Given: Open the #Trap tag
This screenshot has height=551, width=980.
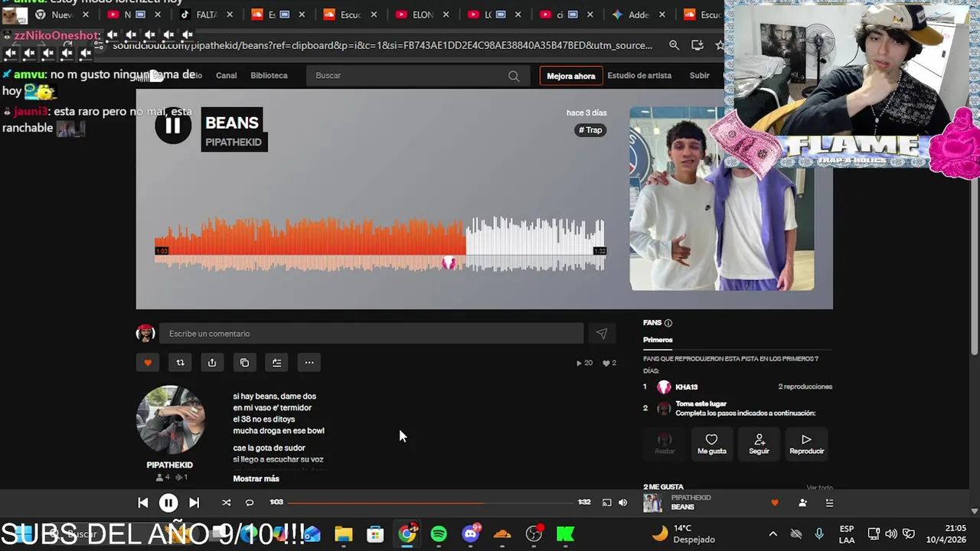Looking at the screenshot, I should 590,130.
